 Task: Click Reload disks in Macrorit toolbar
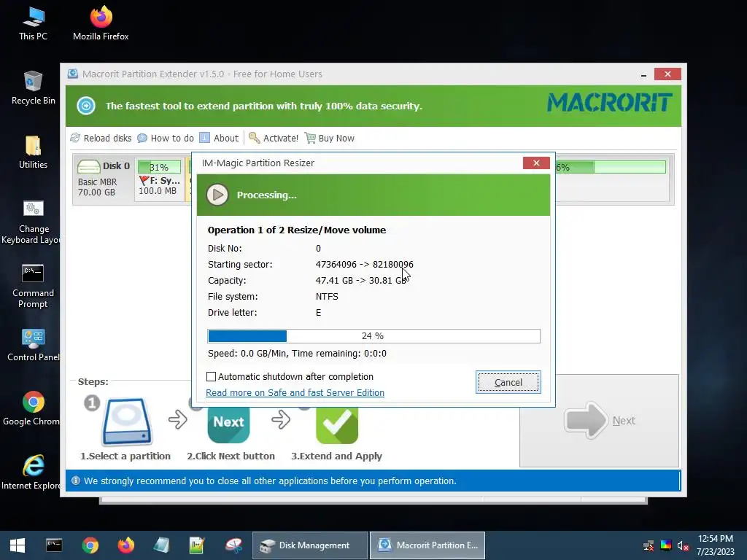pos(101,138)
